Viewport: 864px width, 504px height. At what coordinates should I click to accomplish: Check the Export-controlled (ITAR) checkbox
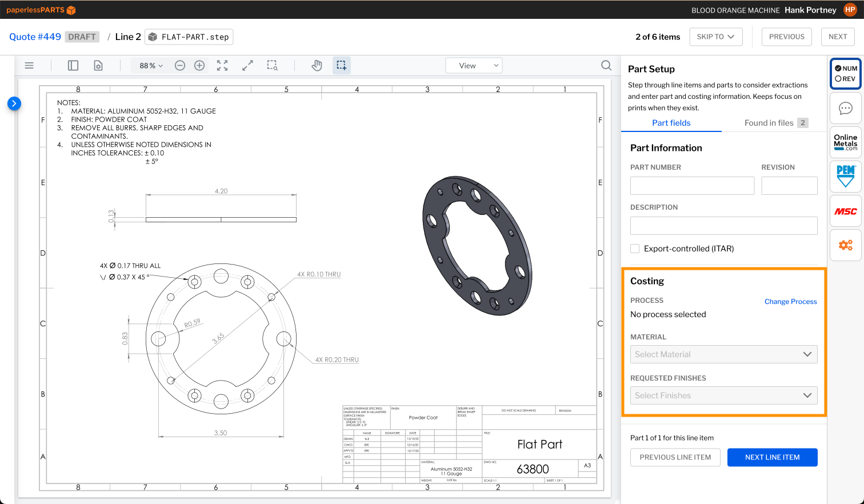(x=635, y=249)
